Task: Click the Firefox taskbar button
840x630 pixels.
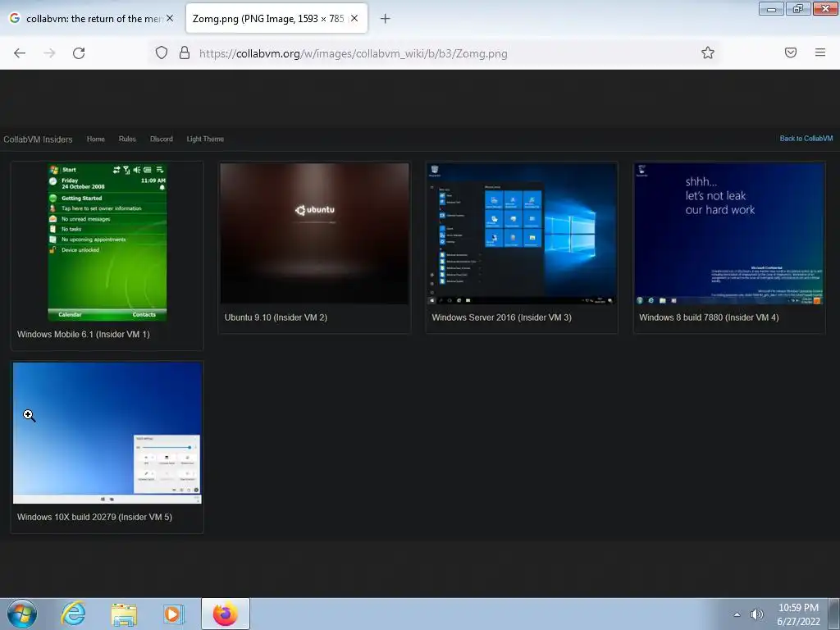Action: [x=225, y=614]
